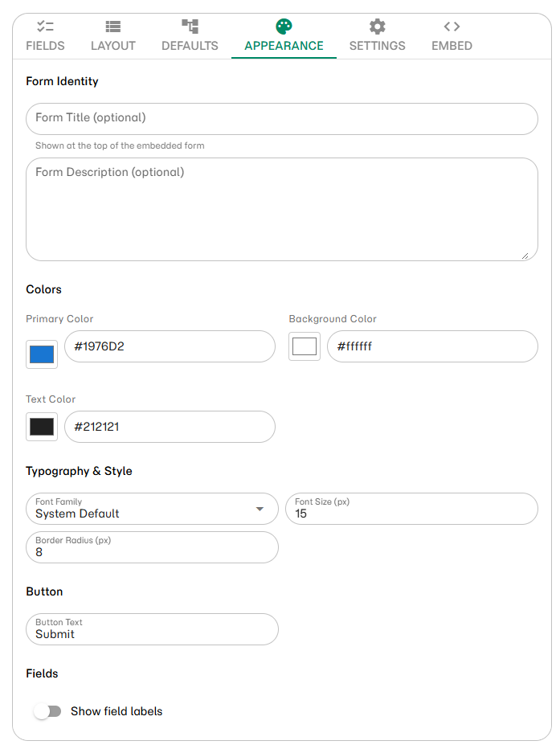560x749 pixels.
Task: Click the Font Family chevron arrow
Action: [260, 509]
